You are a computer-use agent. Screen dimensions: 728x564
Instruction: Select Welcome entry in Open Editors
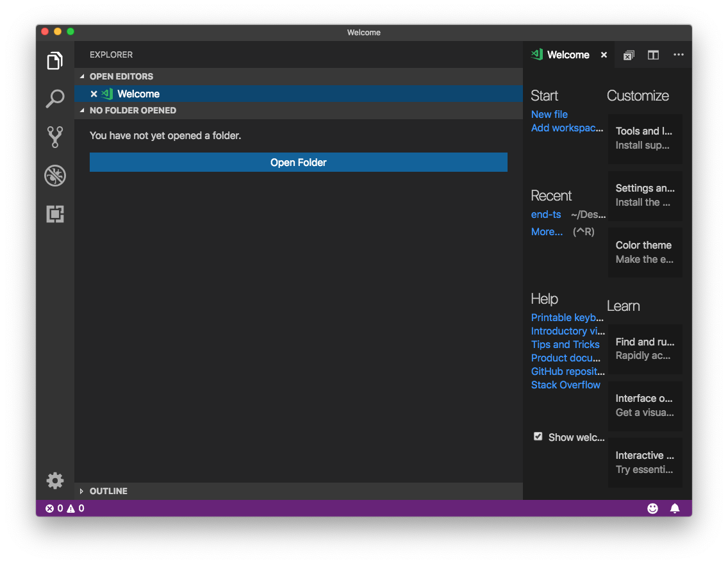coord(299,94)
